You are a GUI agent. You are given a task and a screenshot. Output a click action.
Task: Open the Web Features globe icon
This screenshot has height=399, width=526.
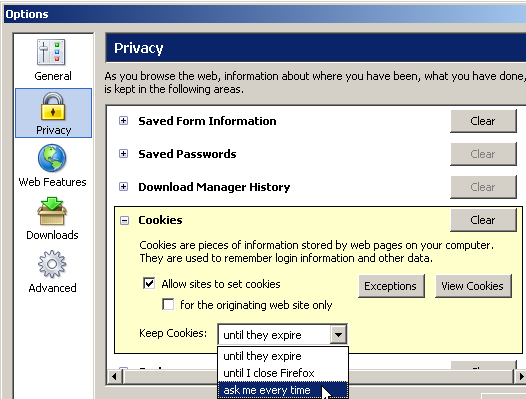52,158
